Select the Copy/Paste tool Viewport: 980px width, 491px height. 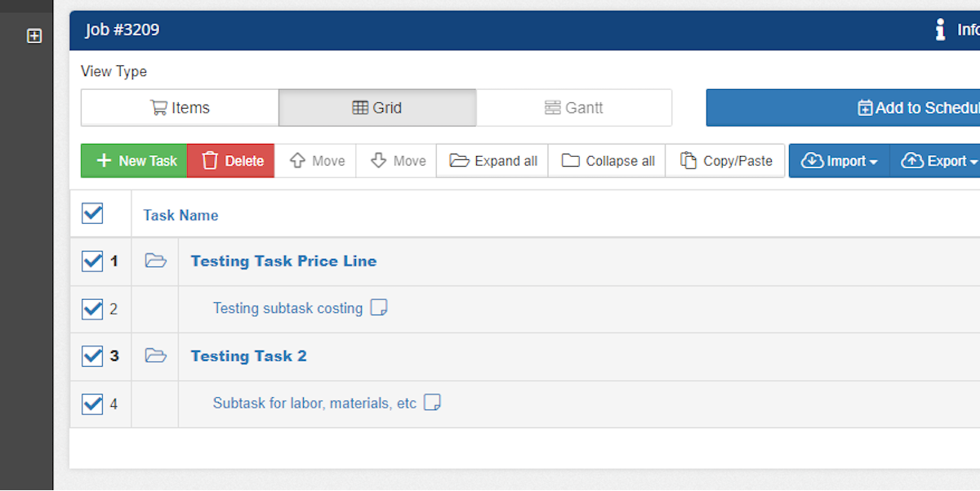click(x=725, y=160)
